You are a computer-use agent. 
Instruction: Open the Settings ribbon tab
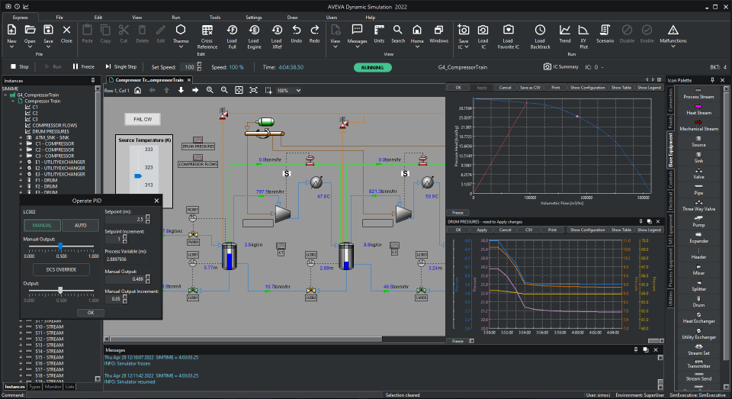pyautogui.click(x=253, y=17)
